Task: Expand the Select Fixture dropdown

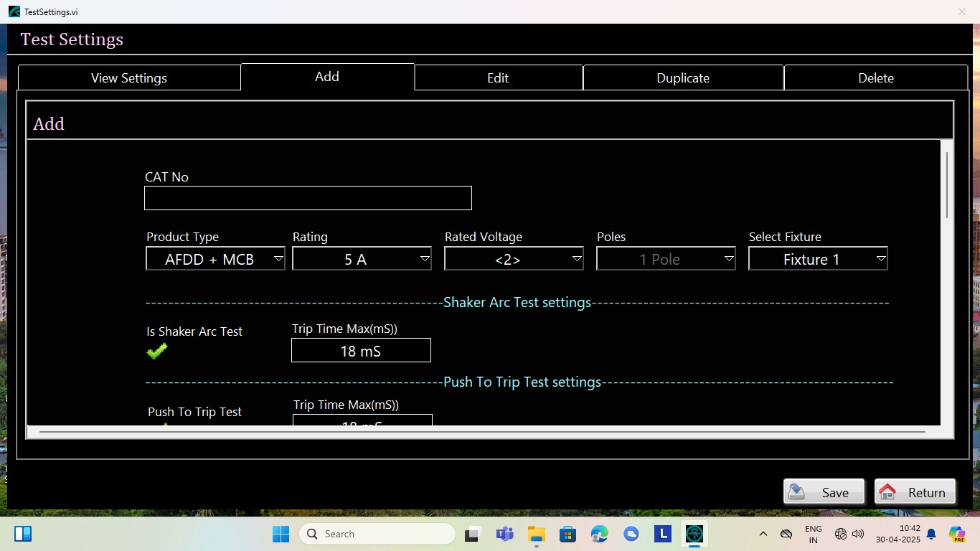Action: coord(818,259)
